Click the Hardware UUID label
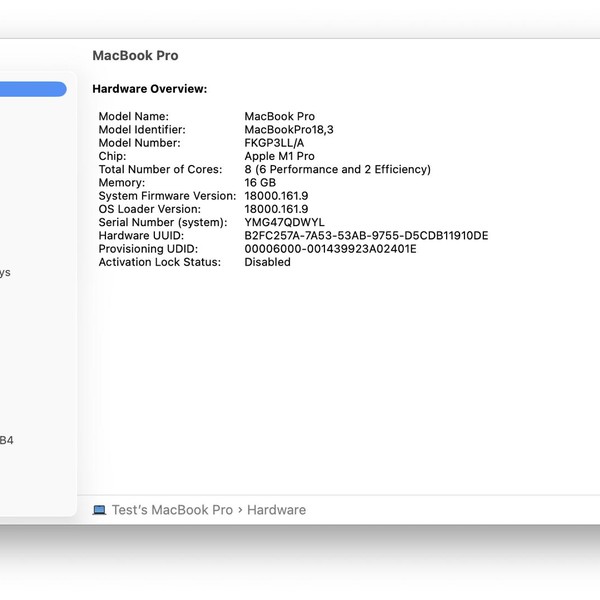The height and width of the screenshot is (600, 600). [141, 236]
